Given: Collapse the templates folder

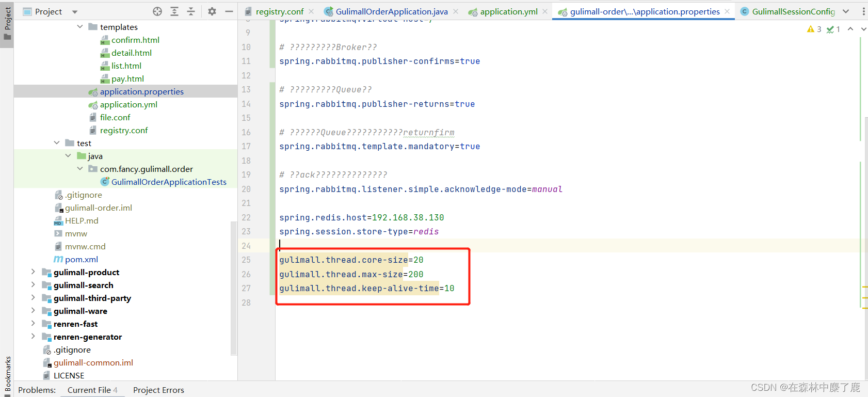Looking at the screenshot, I should tap(80, 26).
